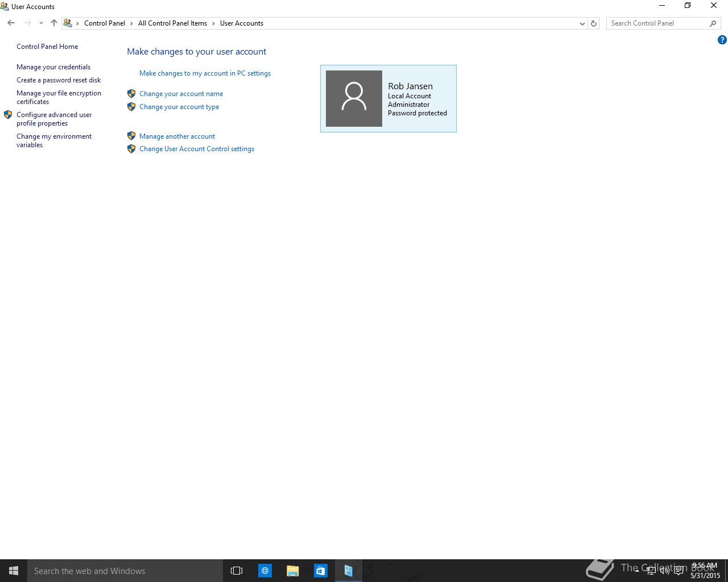The width and height of the screenshot is (728, 582).
Task: Click Control Panel taskbar icon
Action: [348, 571]
